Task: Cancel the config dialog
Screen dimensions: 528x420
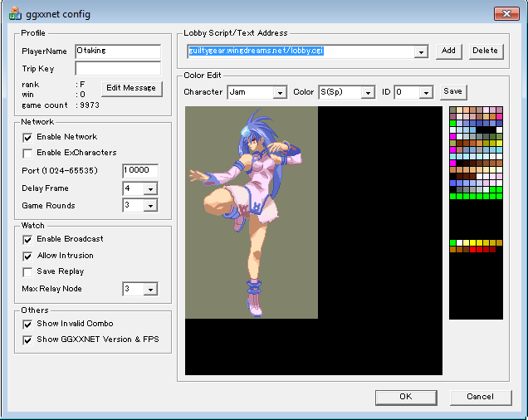Action: pos(481,397)
